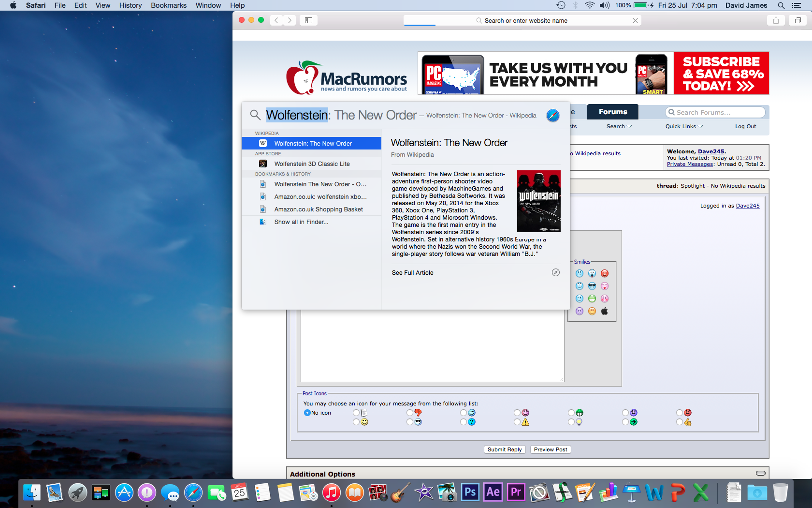Click the Submit Reply button
The image size is (812, 508).
[x=505, y=449]
